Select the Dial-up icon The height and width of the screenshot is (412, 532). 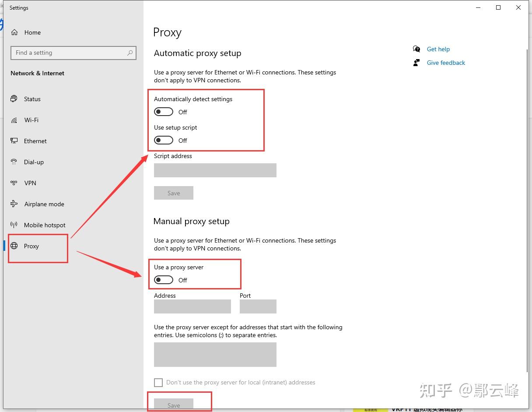pyautogui.click(x=14, y=162)
